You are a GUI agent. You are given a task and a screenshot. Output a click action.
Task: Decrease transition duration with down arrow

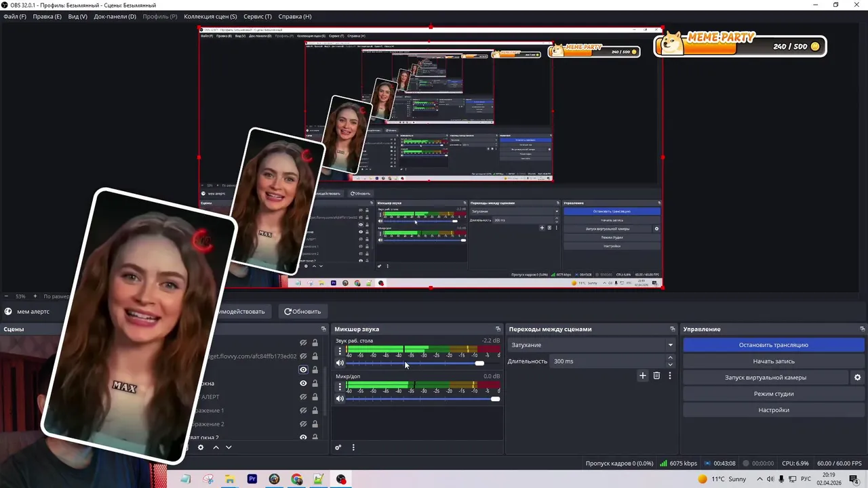tap(671, 365)
